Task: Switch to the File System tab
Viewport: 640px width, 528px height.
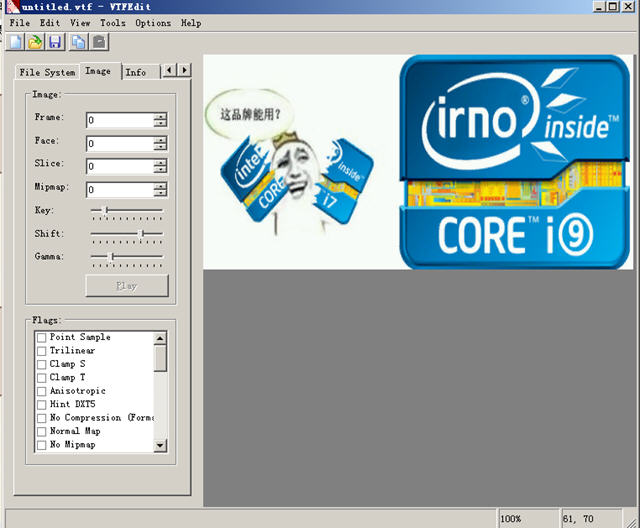Action: (x=47, y=72)
